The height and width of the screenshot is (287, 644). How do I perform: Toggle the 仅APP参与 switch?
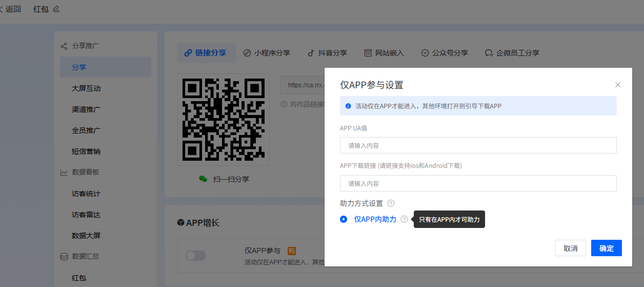(x=196, y=255)
